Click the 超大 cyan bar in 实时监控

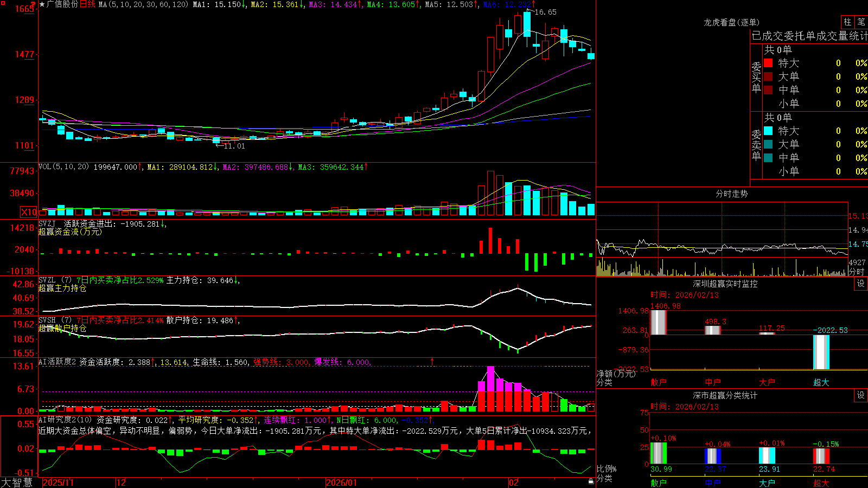pyautogui.click(x=821, y=352)
